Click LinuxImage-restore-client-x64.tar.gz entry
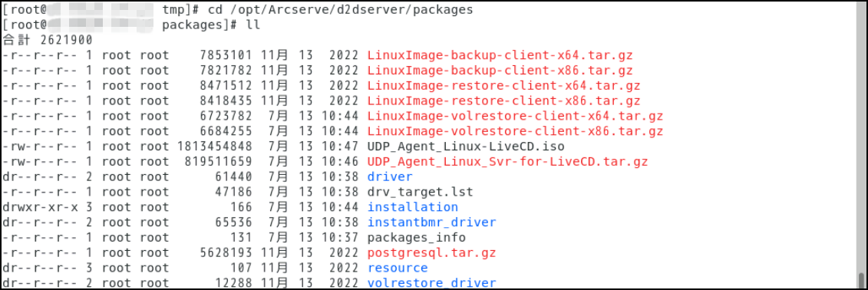This screenshot has height=290, width=868. click(503, 86)
